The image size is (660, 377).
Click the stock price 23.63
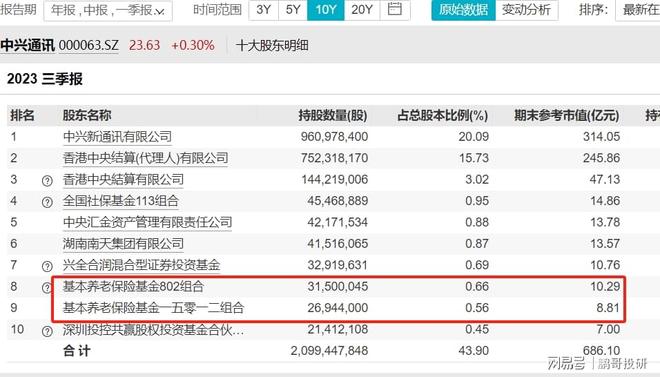pyautogui.click(x=144, y=45)
